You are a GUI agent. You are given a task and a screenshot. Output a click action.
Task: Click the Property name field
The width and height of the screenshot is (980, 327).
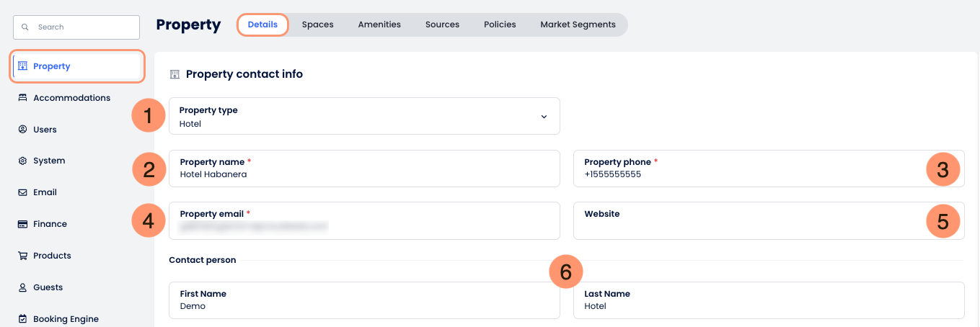[x=364, y=169]
